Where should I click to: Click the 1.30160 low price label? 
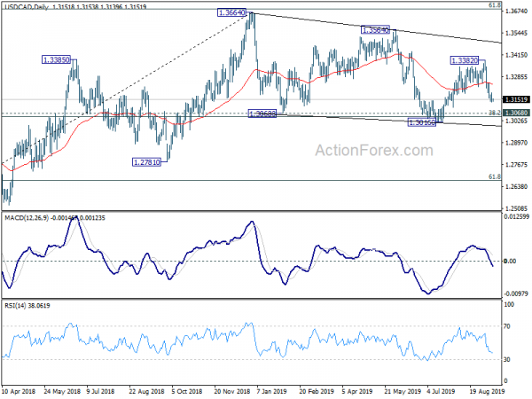point(422,122)
